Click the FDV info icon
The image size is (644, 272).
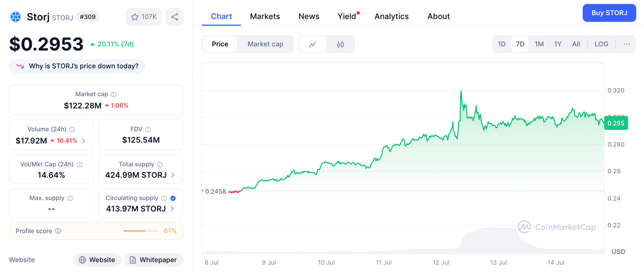tap(148, 129)
